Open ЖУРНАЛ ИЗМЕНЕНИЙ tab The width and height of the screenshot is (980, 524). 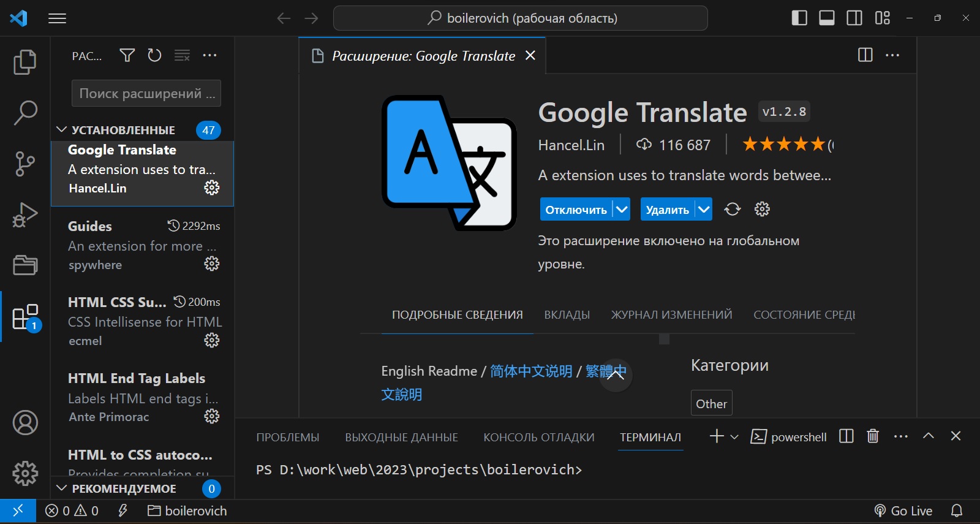coord(671,314)
